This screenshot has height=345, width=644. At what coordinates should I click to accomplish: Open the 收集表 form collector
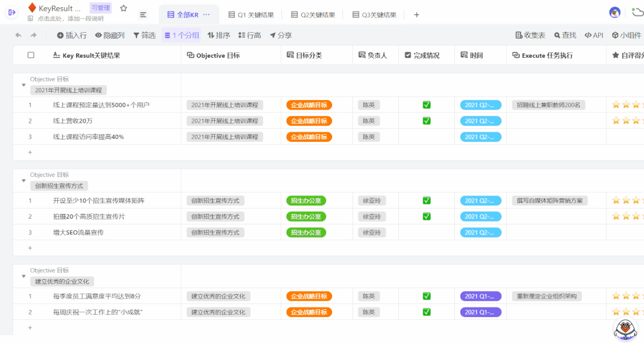[530, 35]
